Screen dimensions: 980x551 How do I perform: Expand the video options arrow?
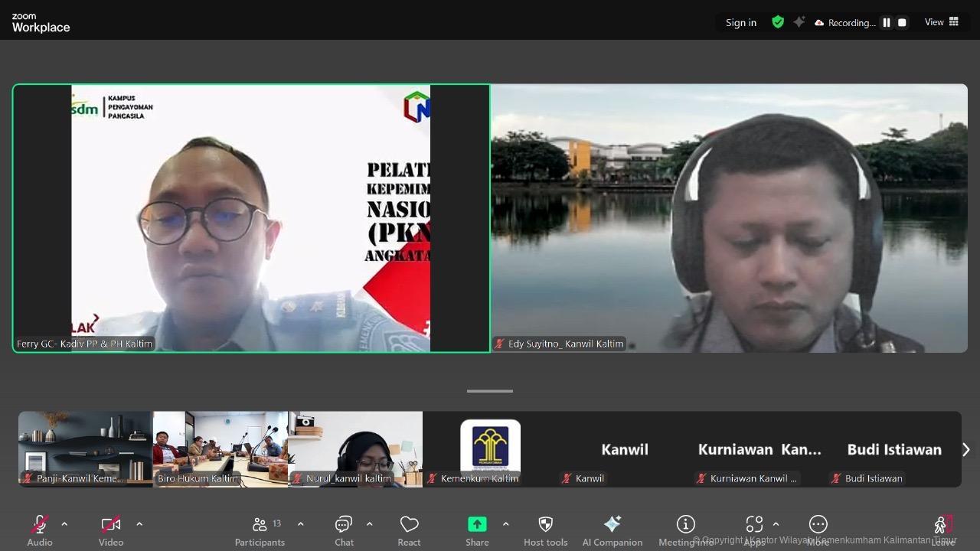[x=139, y=524]
